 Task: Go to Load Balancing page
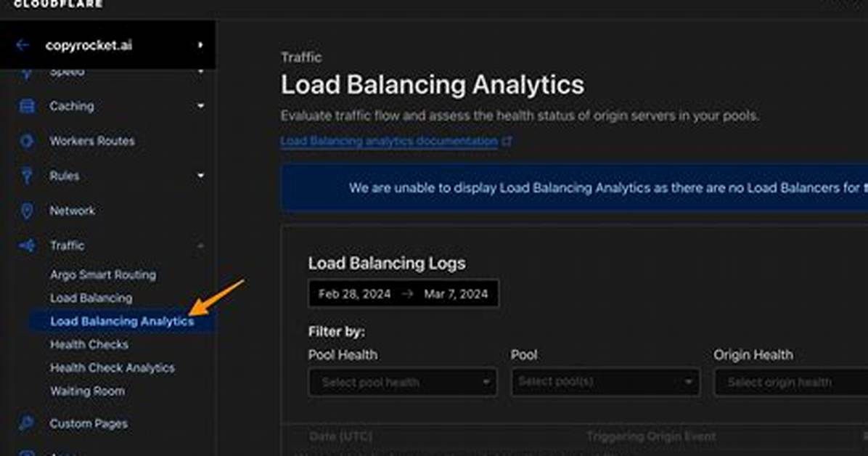tap(91, 298)
